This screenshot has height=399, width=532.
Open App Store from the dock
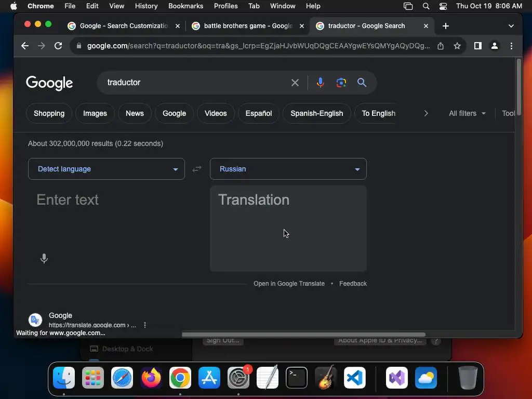click(209, 378)
